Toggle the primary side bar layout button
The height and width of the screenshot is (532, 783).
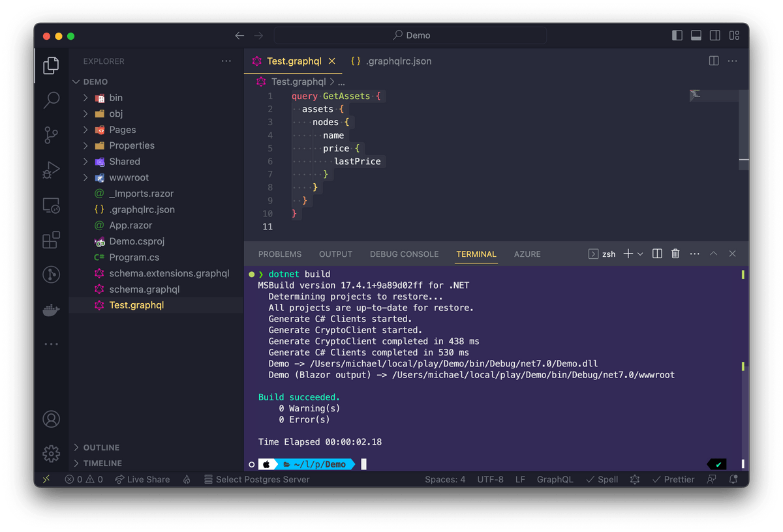(677, 35)
